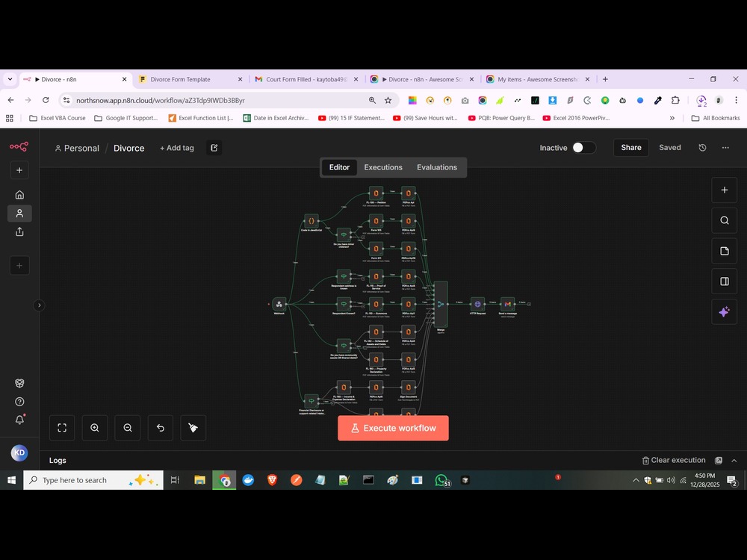The image size is (747, 560).
Task: Pop out the logs panel icon
Action: 719,461
